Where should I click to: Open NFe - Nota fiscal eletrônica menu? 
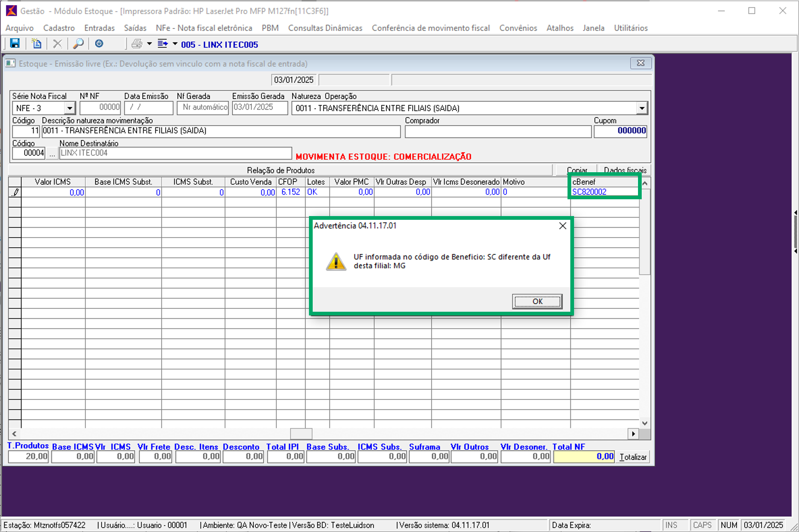[204, 28]
